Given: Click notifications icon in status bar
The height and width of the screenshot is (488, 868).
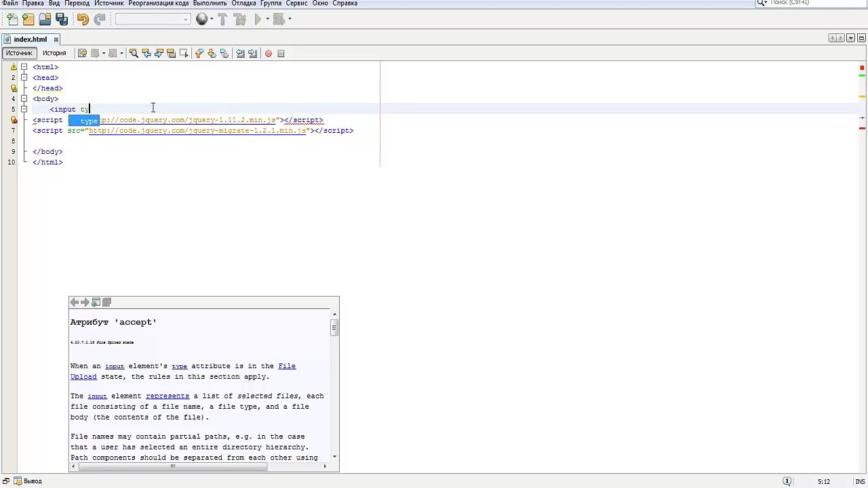Looking at the screenshot, I should (x=787, y=481).
